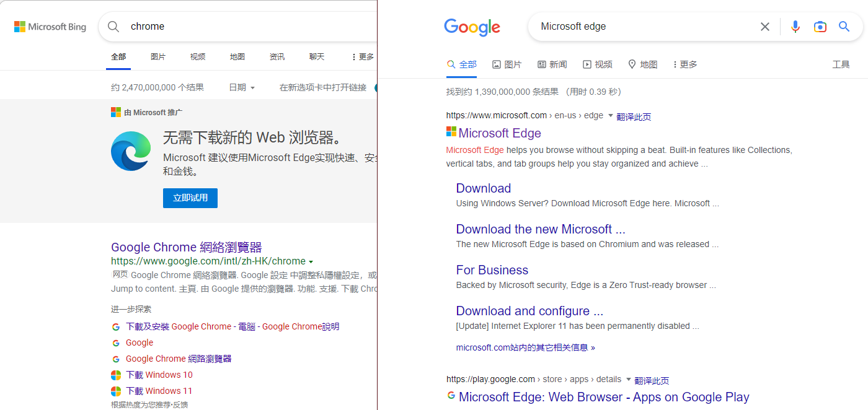The image size is (868, 410).
Task: Click the Microsoft Bing logo
Action: (x=50, y=27)
